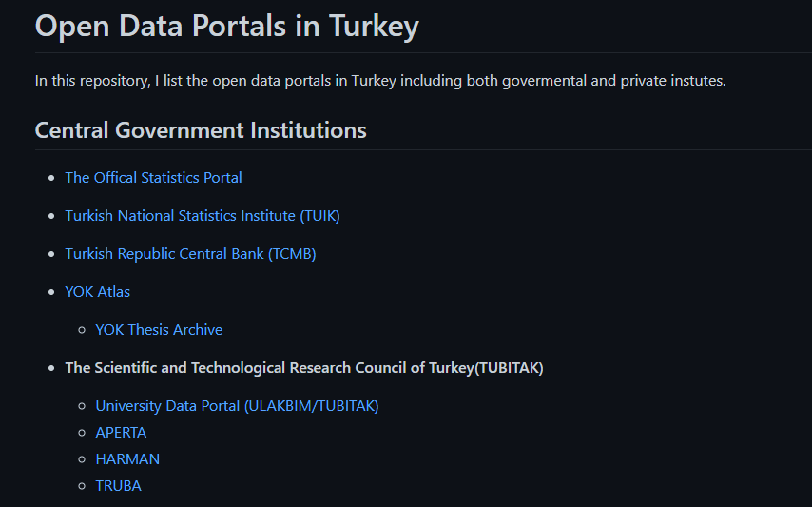Open the APERTA link
Image resolution: width=812 pixels, height=507 pixels.
pyautogui.click(x=121, y=433)
